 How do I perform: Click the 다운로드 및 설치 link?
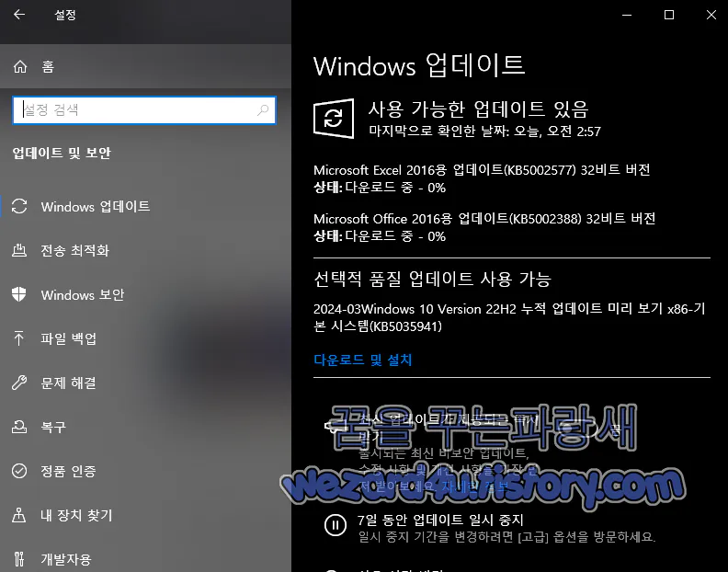[x=362, y=360]
